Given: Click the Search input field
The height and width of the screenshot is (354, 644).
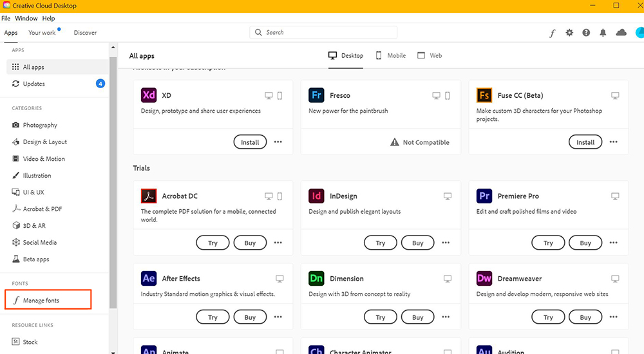Looking at the screenshot, I should [x=323, y=32].
